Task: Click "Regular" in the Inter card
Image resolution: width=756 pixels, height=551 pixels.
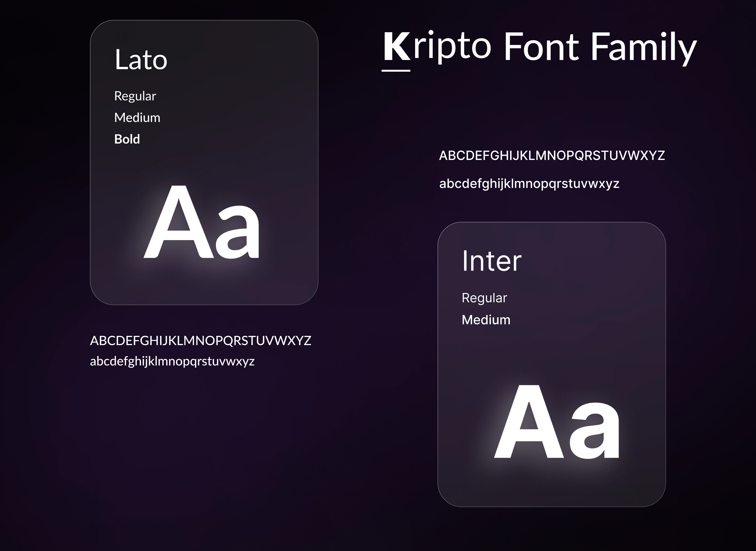Action: (x=484, y=298)
